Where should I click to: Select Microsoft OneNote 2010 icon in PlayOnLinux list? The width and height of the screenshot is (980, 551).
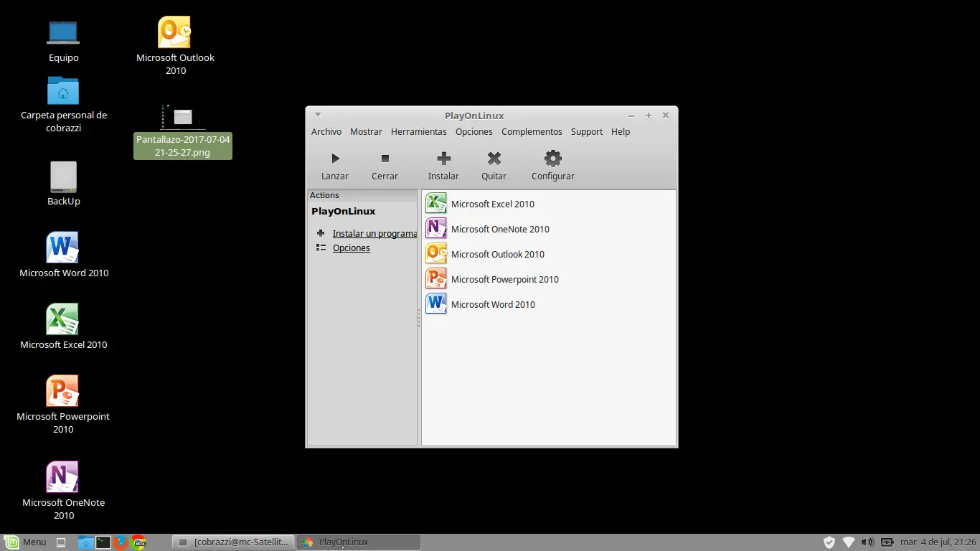(x=435, y=228)
